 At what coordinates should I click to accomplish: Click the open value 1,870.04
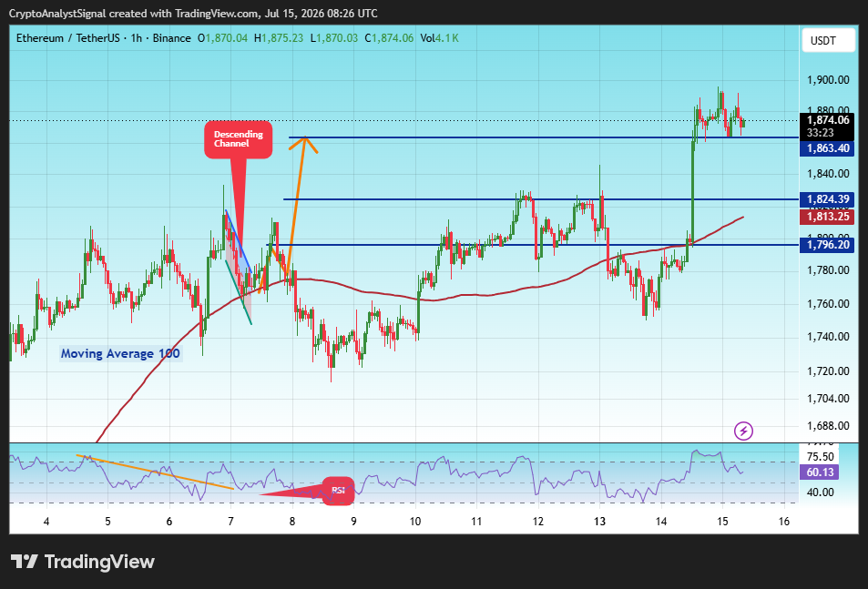pos(227,38)
